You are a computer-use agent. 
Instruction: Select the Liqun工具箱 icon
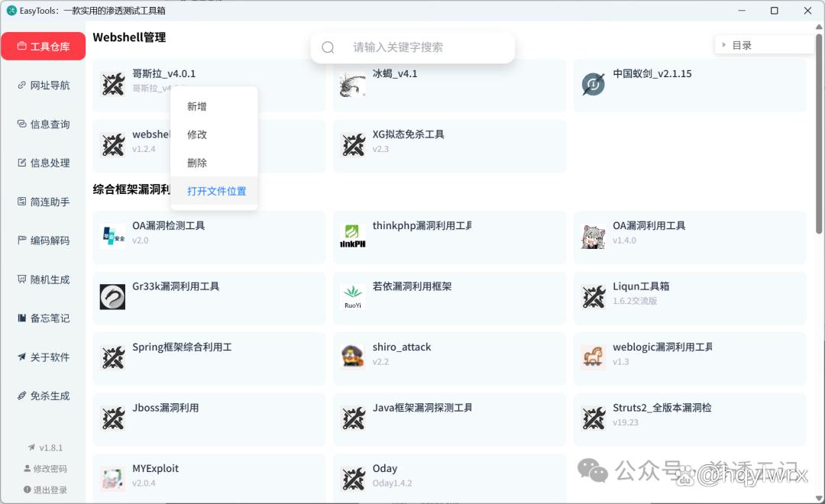pyautogui.click(x=593, y=297)
